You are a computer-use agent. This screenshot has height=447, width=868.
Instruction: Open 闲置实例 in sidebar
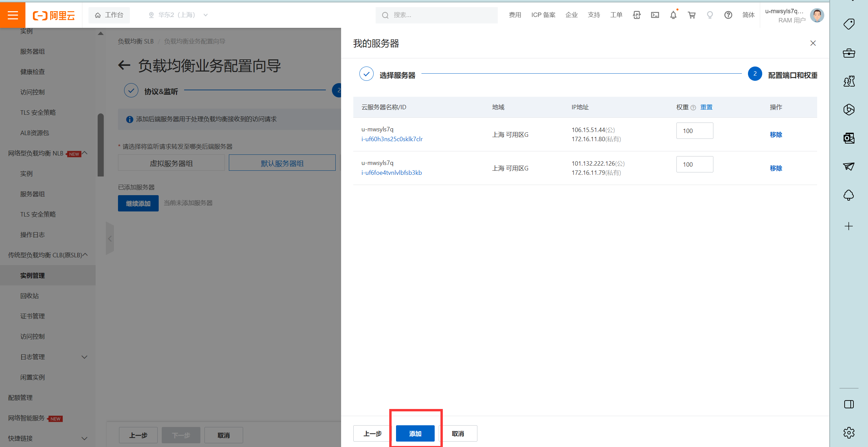[x=33, y=377]
